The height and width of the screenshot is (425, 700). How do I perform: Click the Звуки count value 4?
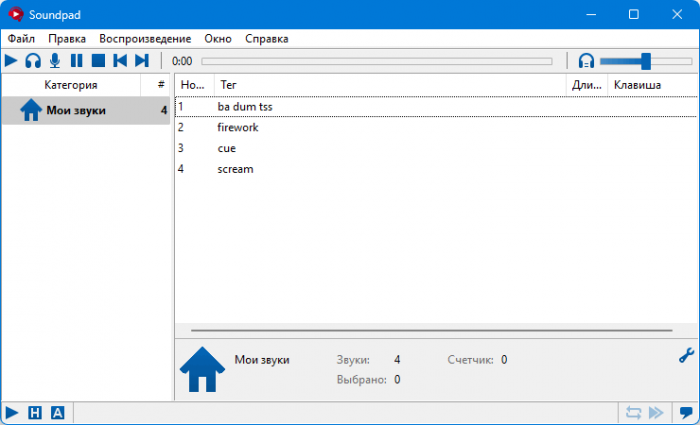(x=397, y=360)
